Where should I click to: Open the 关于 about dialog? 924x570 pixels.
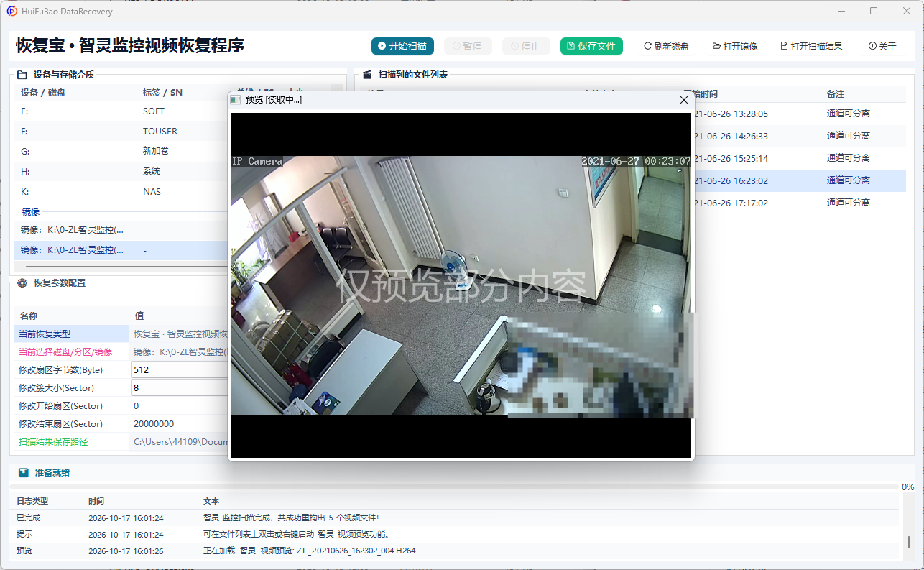(x=882, y=46)
